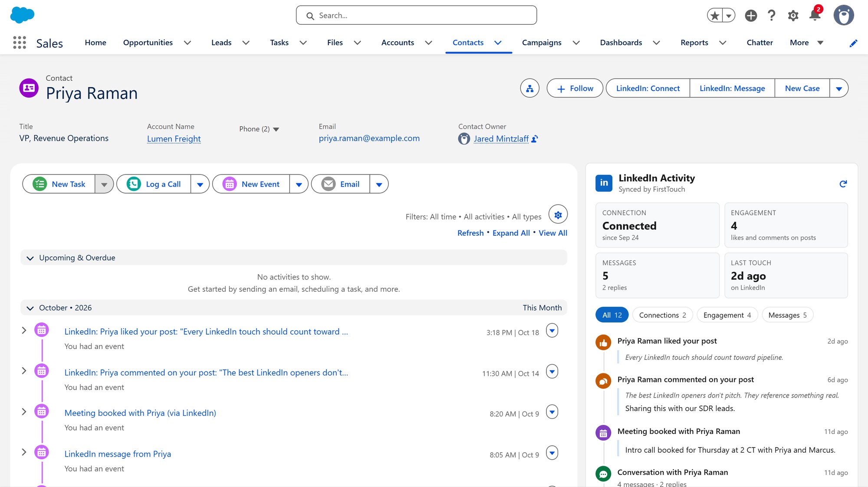Refresh the LinkedIn Activity panel
This screenshot has width=868, height=487.
843,184
